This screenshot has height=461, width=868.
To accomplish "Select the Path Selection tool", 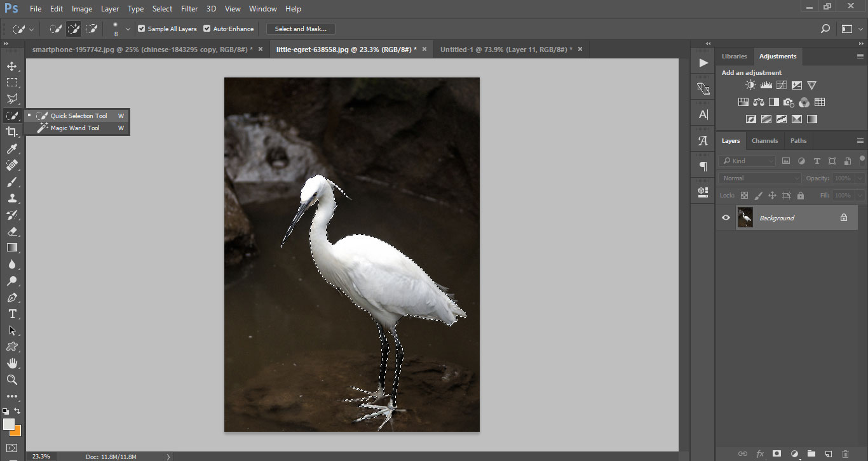I will click(x=11, y=330).
